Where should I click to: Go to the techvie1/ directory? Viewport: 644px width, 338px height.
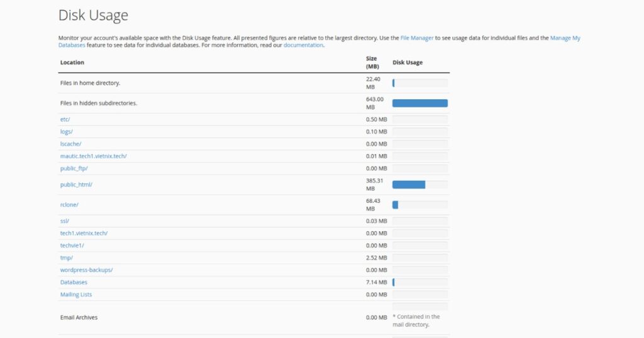pos(72,246)
